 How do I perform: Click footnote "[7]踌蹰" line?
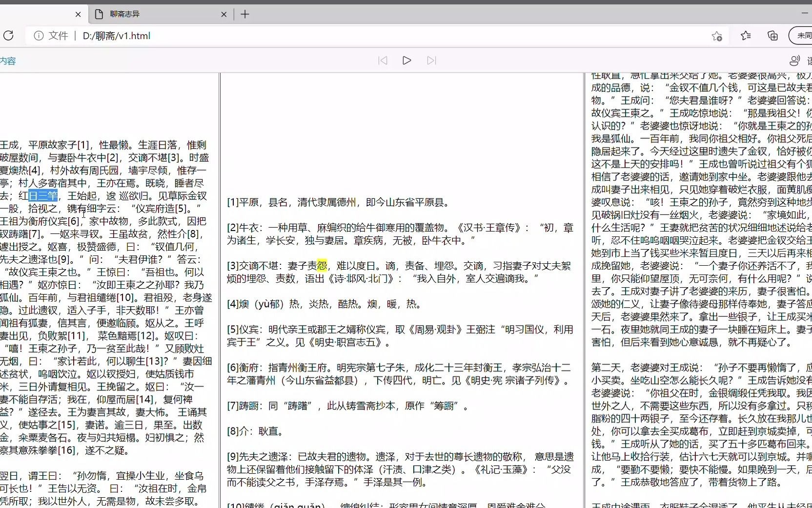point(347,405)
